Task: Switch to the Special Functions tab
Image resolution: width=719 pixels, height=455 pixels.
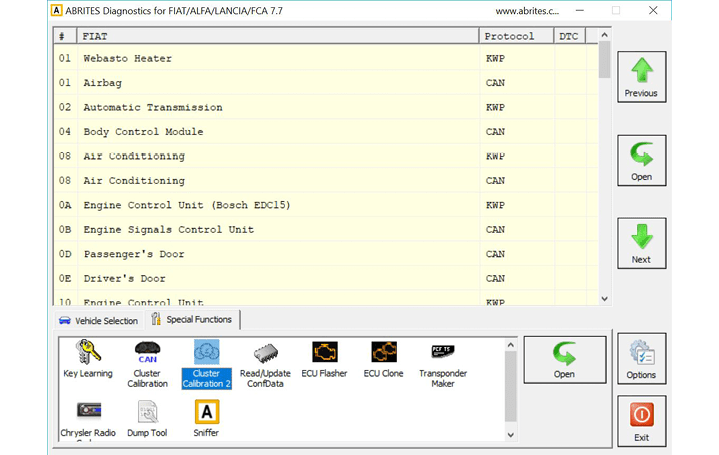Action: click(x=192, y=320)
